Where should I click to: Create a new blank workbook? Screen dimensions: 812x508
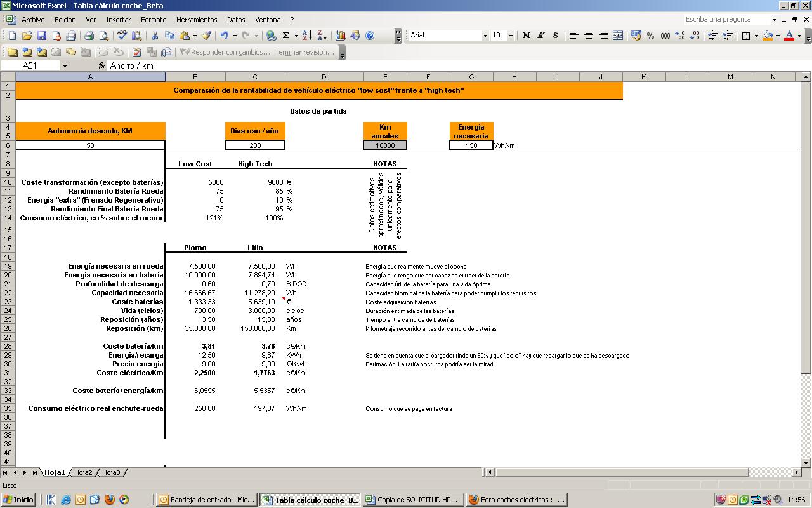(x=13, y=36)
